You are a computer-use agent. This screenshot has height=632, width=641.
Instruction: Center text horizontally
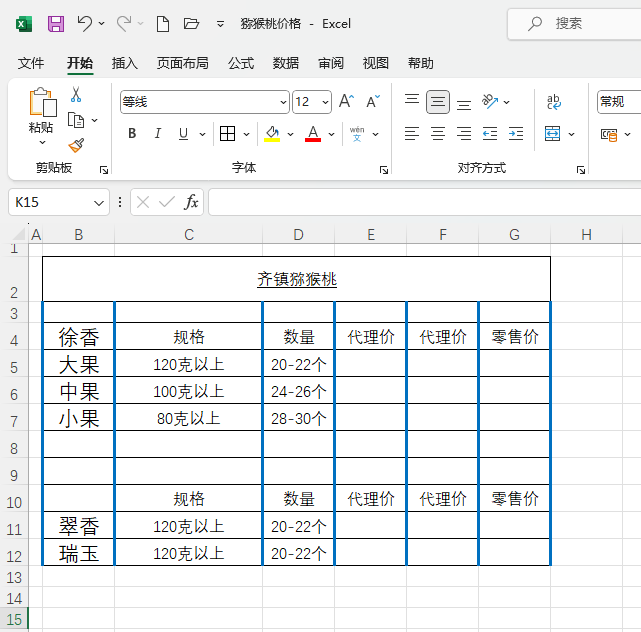click(x=438, y=133)
